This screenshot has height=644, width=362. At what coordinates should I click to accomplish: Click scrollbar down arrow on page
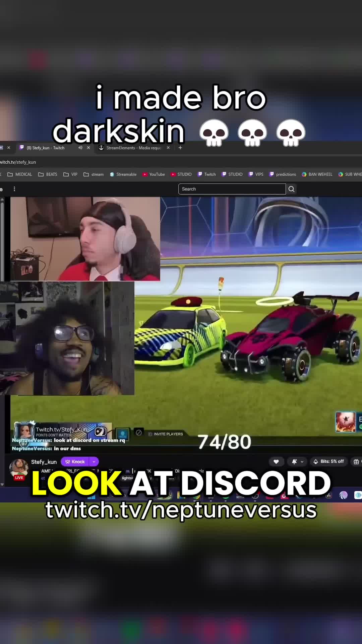tap(2, 484)
